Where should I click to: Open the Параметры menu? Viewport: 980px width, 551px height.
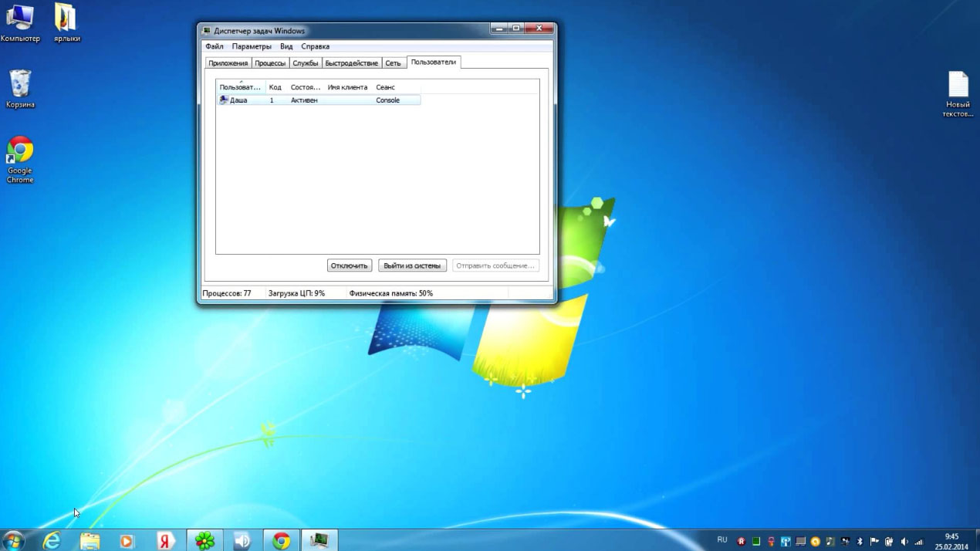[252, 46]
